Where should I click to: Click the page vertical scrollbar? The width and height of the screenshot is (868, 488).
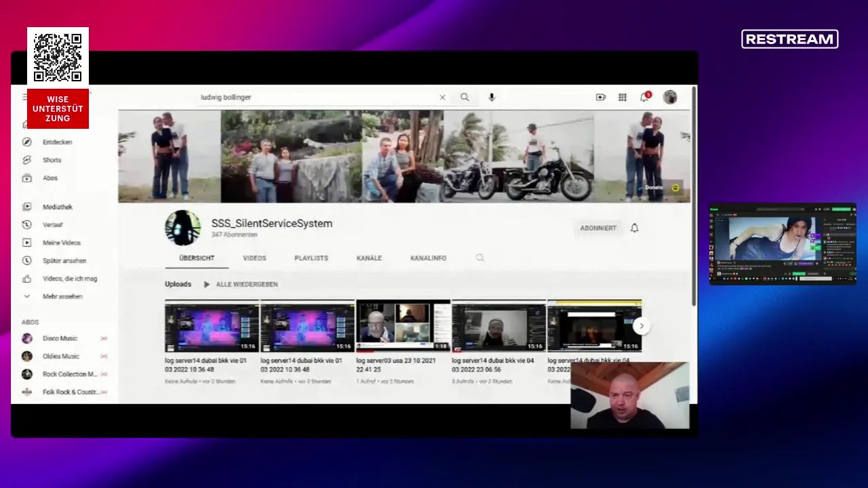[693, 197]
